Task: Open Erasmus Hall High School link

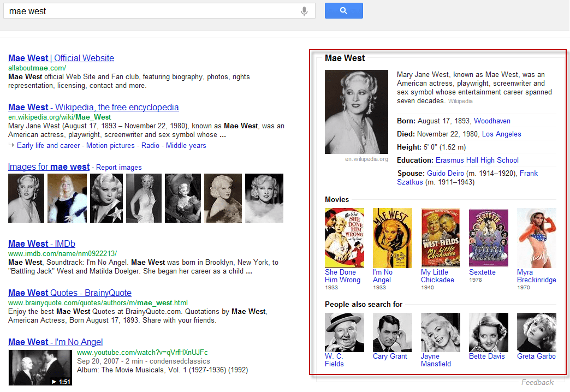Action: [x=477, y=160]
